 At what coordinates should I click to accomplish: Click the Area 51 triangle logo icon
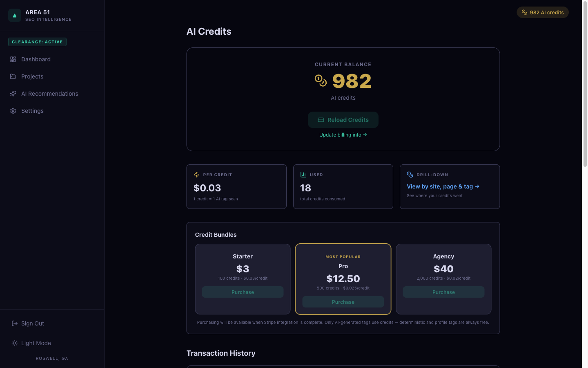tap(15, 16)
